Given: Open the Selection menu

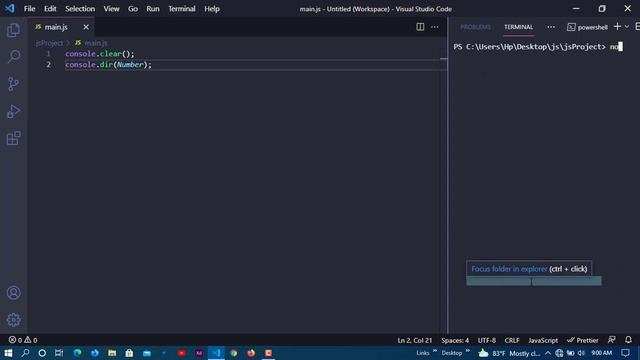Looking at the screenshot, I should (80, 9).
